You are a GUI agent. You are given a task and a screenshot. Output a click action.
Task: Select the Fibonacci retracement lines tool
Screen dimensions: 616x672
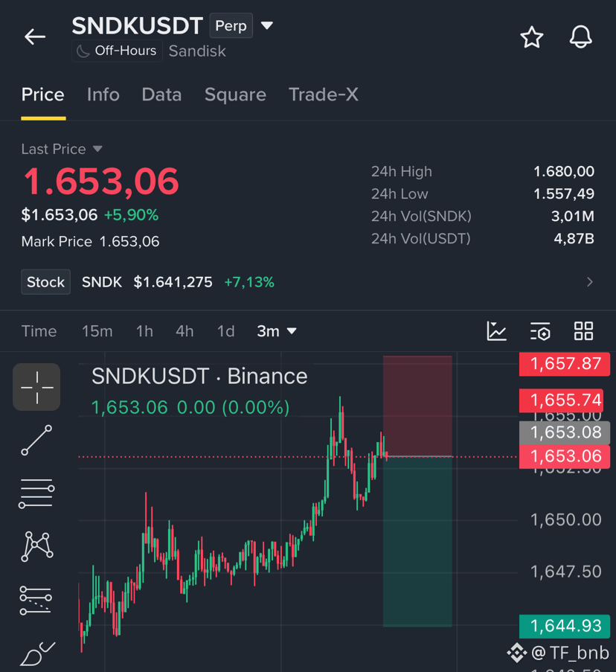36,600
